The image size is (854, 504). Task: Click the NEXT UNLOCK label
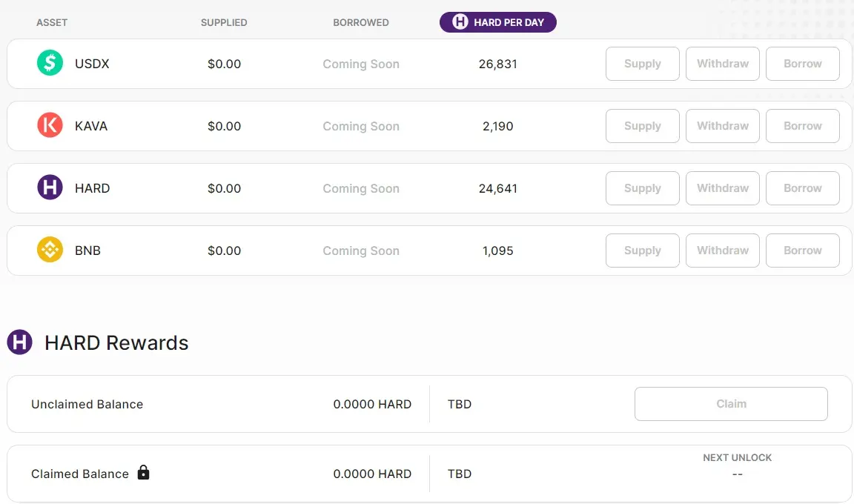click(x=738, y=458)
